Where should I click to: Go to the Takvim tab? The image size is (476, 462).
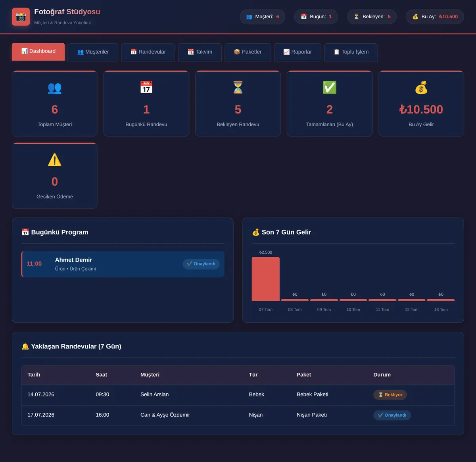click(x=200, y=52)
